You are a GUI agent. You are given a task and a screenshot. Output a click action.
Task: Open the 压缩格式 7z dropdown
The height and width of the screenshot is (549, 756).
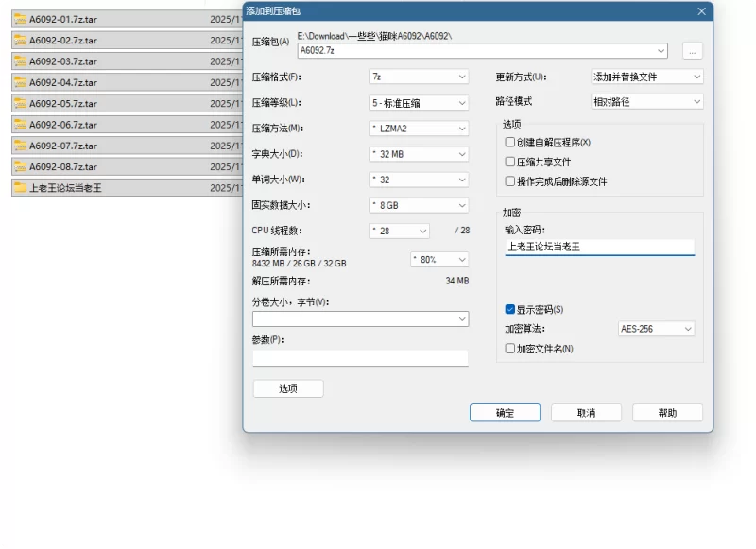(419, 77)
